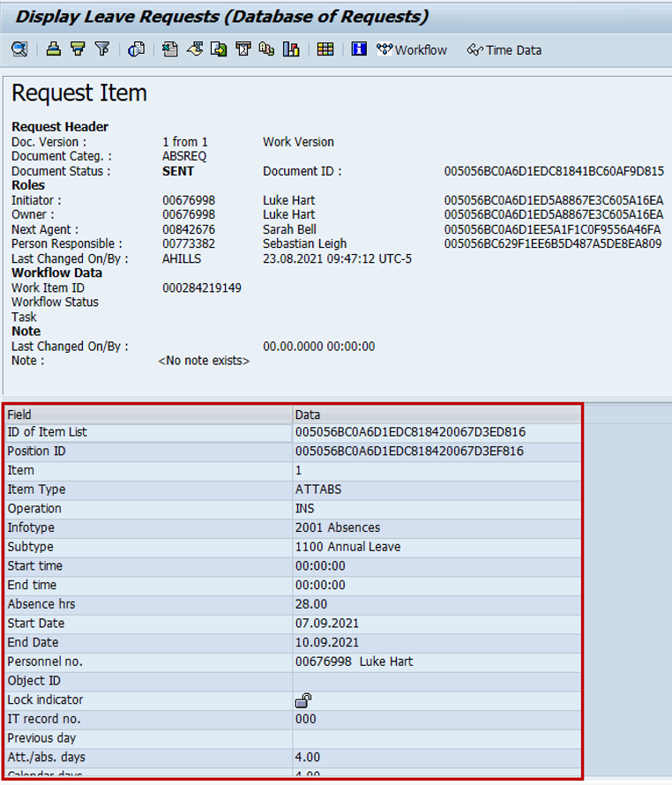Click Next Agent name Sarah Bell

(x=289, y=230)
